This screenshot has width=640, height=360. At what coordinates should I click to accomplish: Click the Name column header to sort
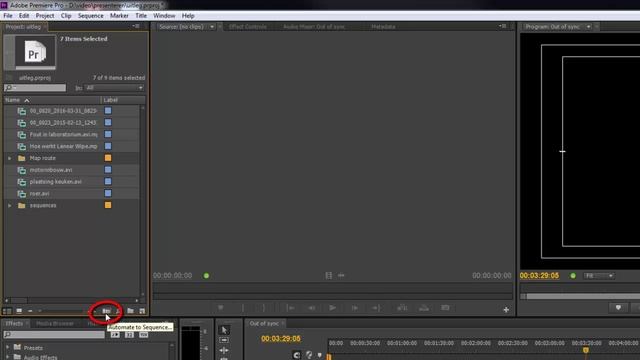pos(52,100)
